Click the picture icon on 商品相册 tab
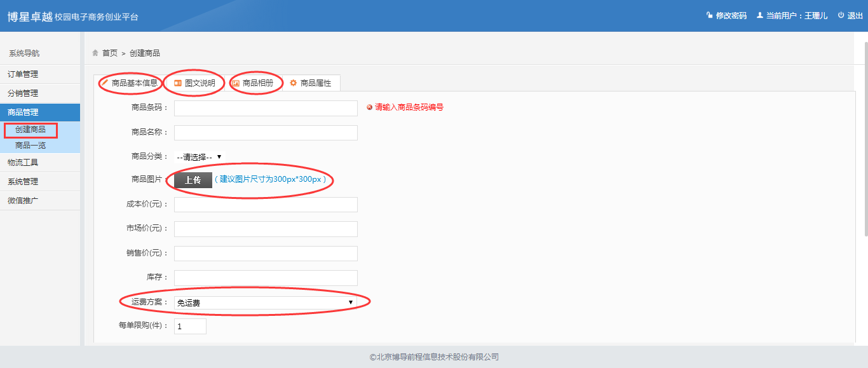This screenshot has height=368, width=868. coord(236,83)
